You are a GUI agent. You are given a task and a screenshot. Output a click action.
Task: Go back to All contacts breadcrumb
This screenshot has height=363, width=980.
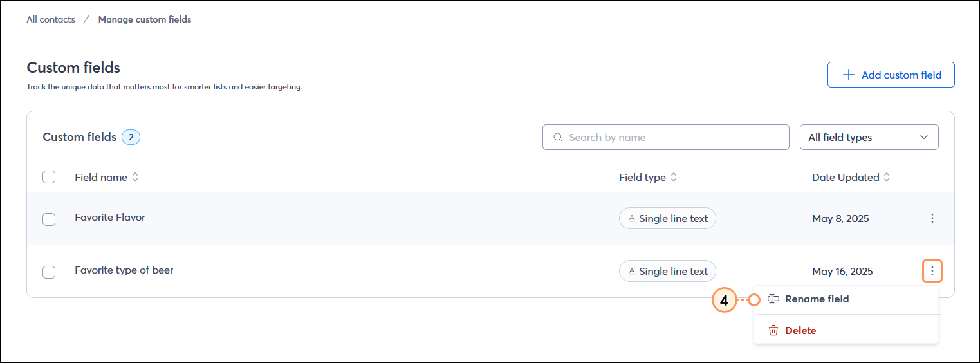[51, 19]
